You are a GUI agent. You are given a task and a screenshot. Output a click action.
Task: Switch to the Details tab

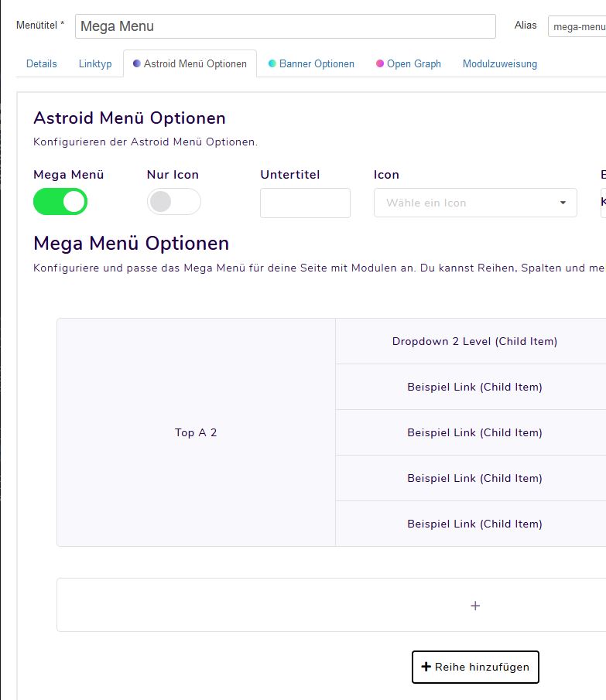[x=40, y=63]
